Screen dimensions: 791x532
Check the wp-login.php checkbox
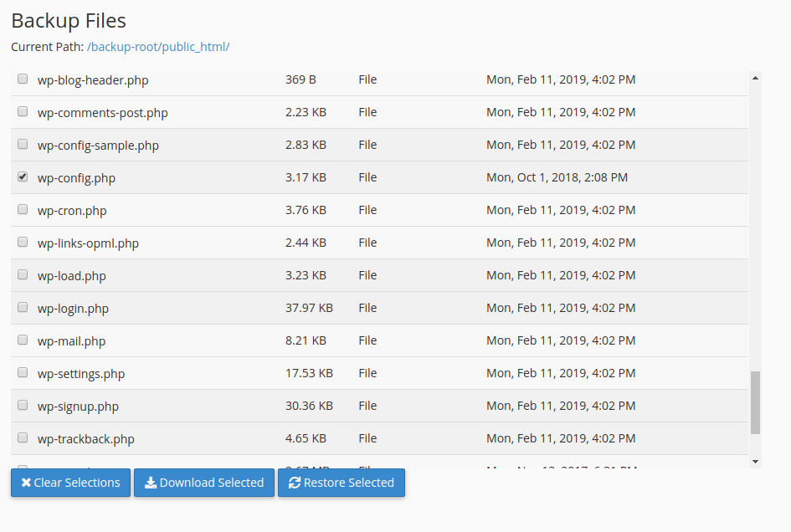click(23, 307)
